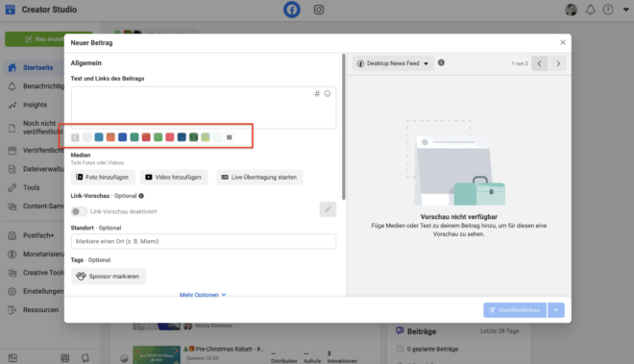634x364 pixels.
Task: Select the dark green patterned background swatch
Action: click(x=194, y=137)
